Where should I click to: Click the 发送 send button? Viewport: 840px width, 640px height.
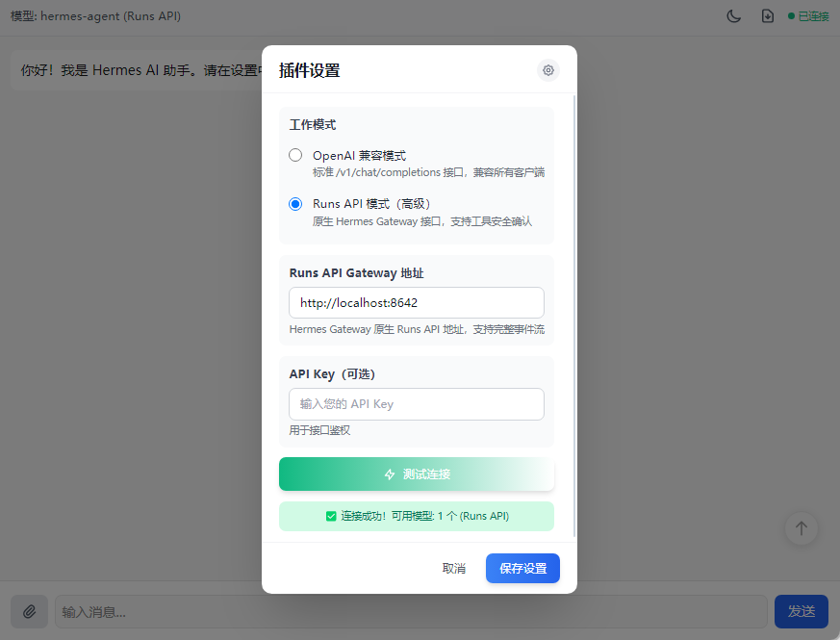(802, 611)
